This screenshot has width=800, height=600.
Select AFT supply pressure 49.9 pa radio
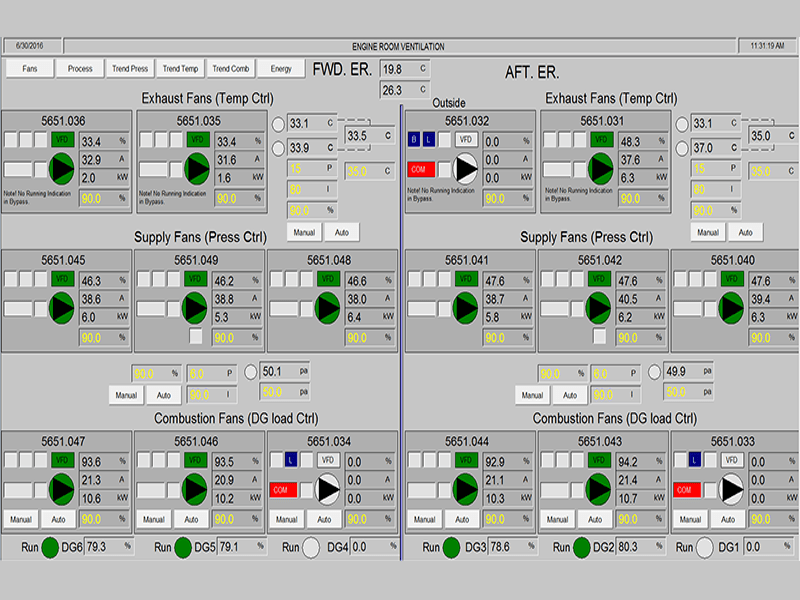click(x=654, y=372)
